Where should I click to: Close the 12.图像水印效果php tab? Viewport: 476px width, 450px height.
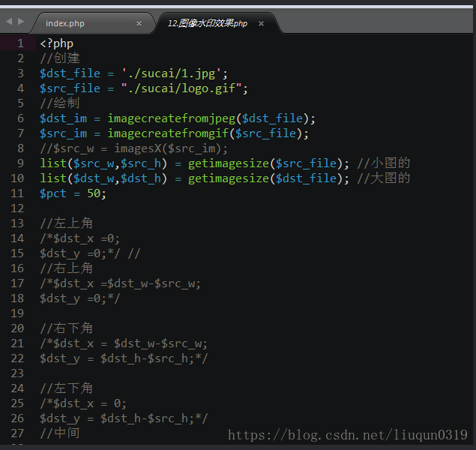[261, 24]
